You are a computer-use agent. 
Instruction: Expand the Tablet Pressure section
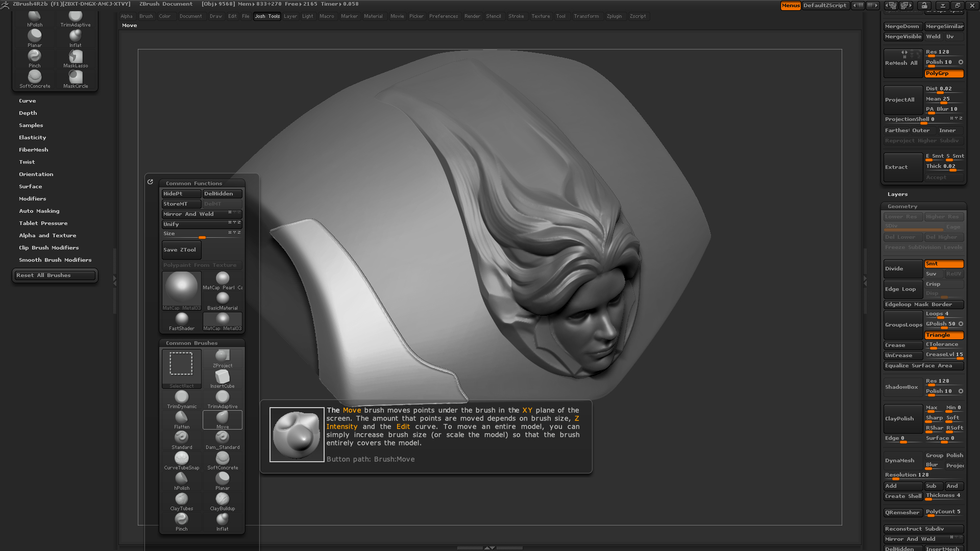pos(43,223)
